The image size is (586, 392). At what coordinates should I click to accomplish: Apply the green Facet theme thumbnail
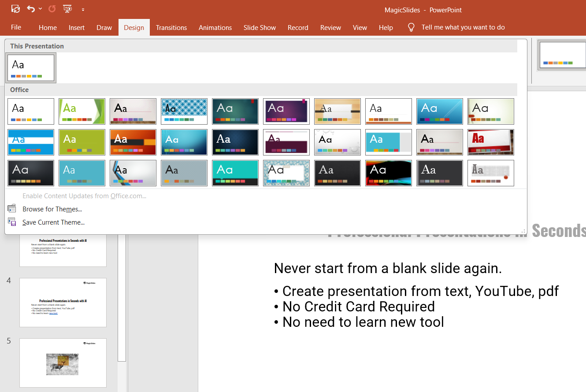82,111
